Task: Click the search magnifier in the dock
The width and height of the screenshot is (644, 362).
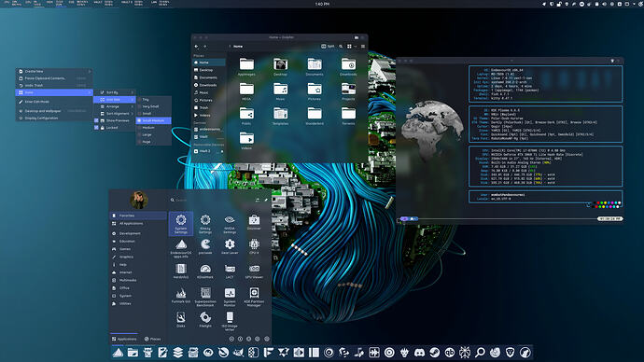Action: point(480,352)
